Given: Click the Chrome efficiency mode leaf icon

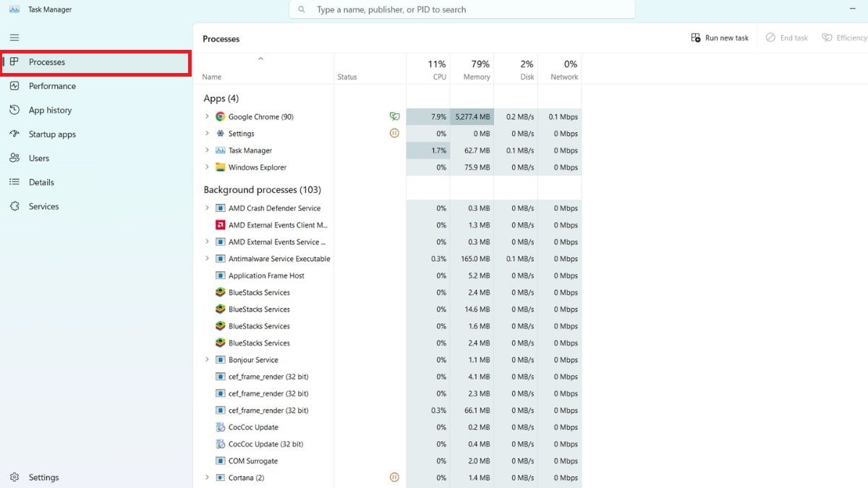Looking at the screenshot, I should pyautogui.click(x=394, y=116).
